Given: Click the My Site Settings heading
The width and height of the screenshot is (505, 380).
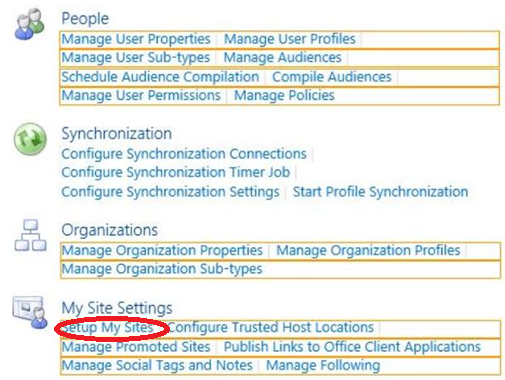Looking at the screenshot, I should pos(117,308).
